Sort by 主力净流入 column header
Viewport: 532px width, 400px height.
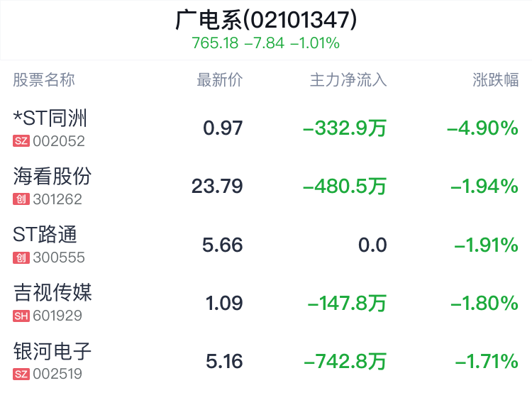point(348,80)
